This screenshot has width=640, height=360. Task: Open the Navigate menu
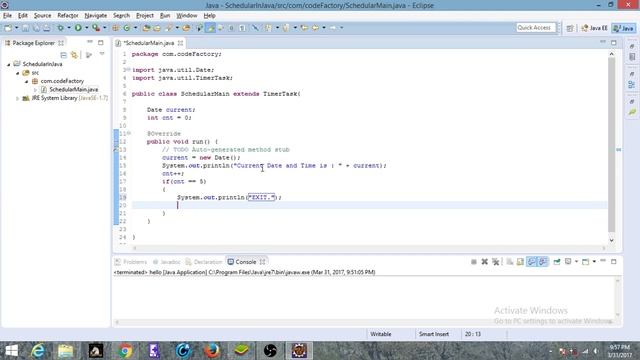(x=96, y=16)
